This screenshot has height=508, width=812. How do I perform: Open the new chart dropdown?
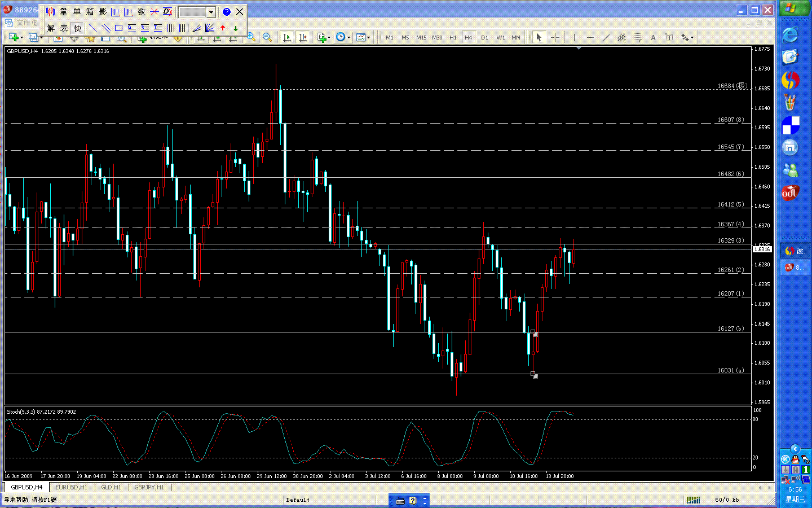click(x=16, y=37)
